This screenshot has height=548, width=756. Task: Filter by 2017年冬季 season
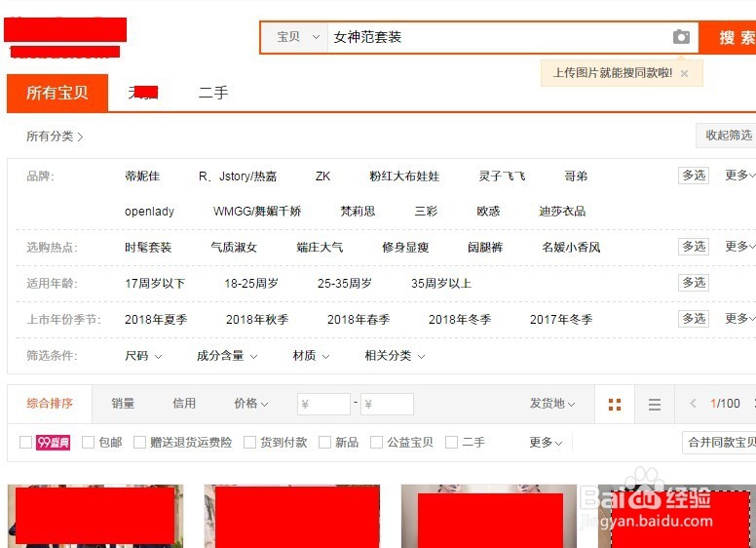click(x=561, y=320)
